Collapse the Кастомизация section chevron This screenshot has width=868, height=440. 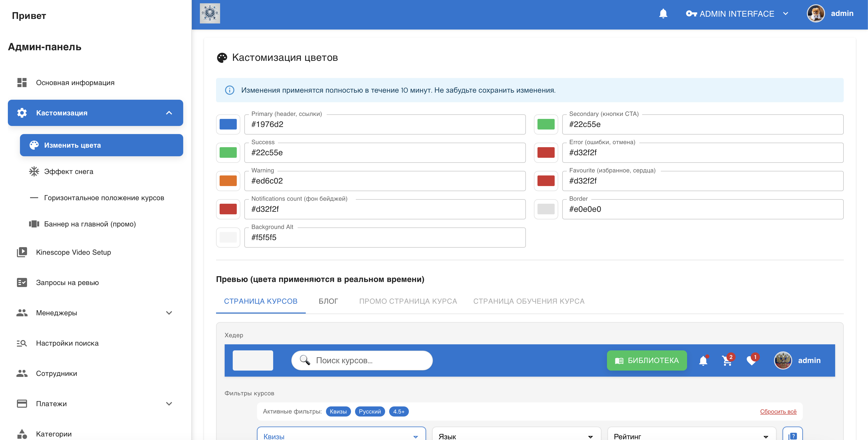click(169, 113)
